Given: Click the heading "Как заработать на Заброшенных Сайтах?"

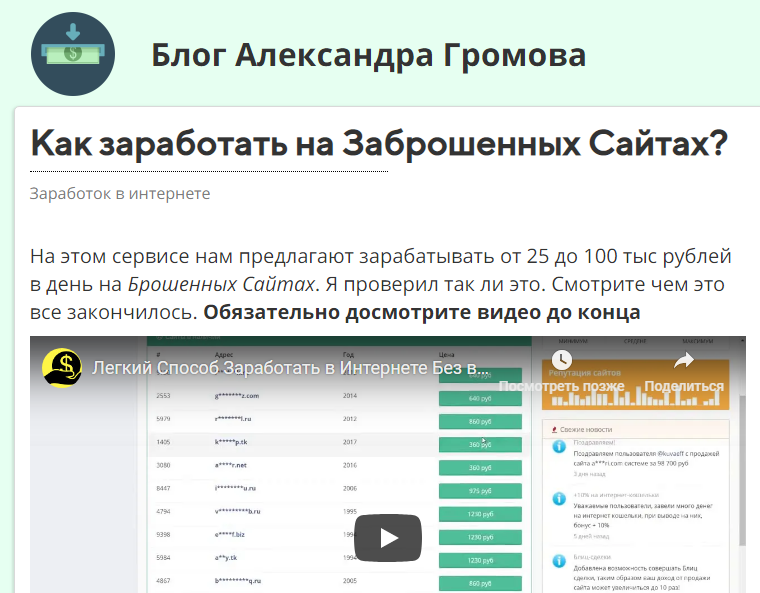Looking at the screenshot, I should point(379,144).
